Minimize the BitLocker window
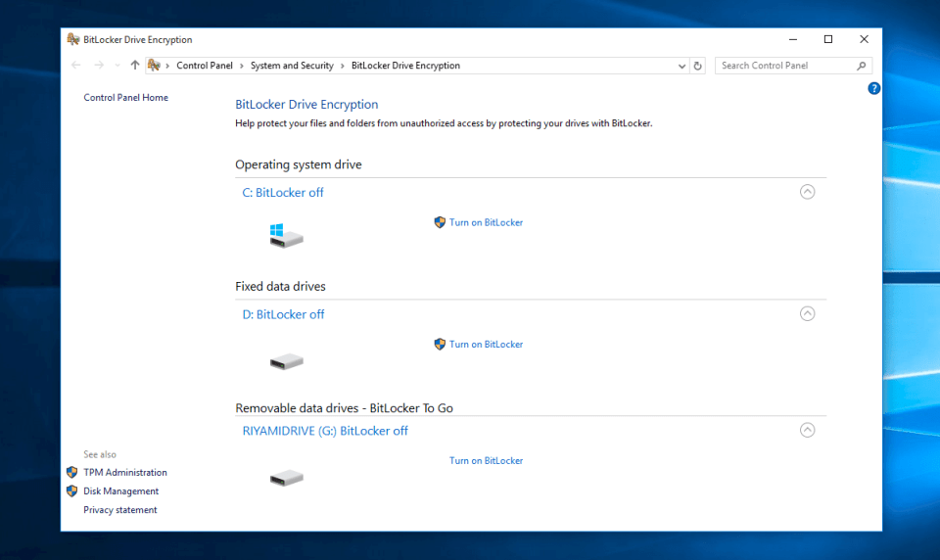 793,39
